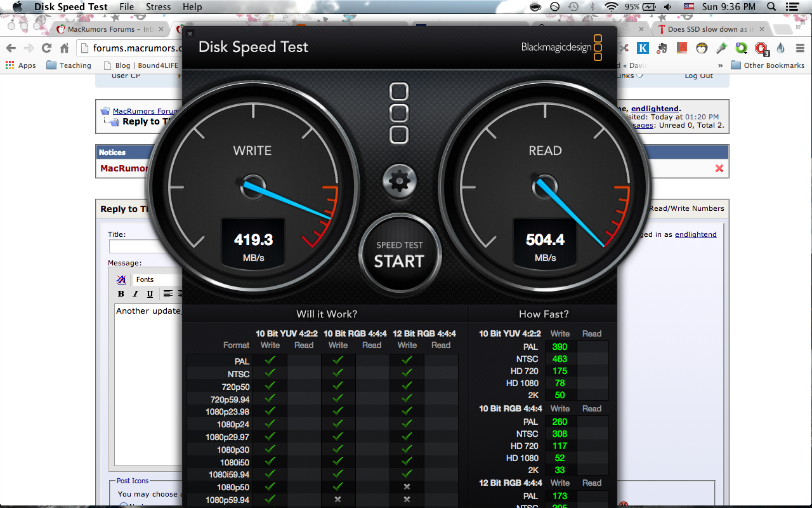
Task: Open Spotlight search
Action: point(771,7)
